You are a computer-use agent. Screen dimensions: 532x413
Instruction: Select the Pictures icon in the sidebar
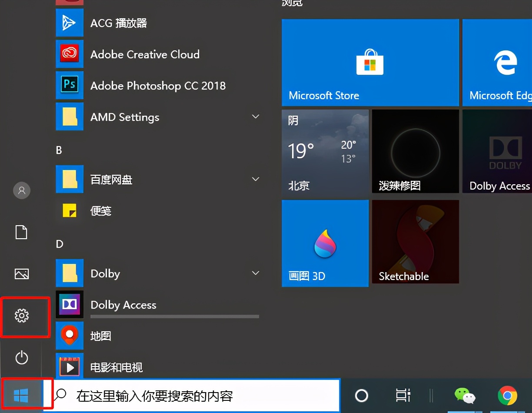click(21, 274)
